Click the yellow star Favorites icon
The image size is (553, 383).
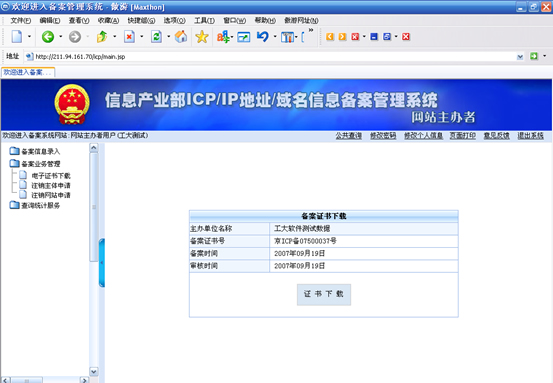click(x=202, y=37)
